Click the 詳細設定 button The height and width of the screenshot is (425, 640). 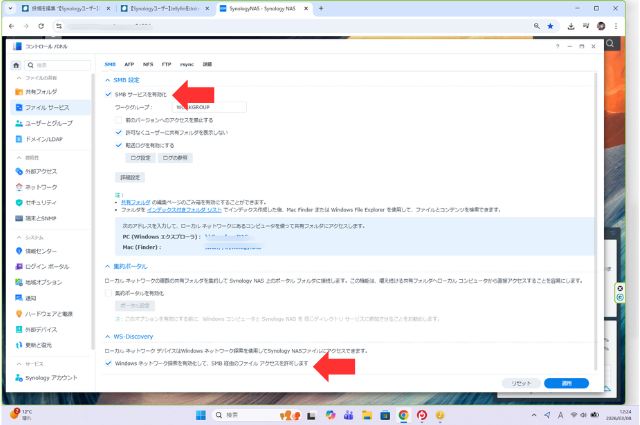(131, 177)
